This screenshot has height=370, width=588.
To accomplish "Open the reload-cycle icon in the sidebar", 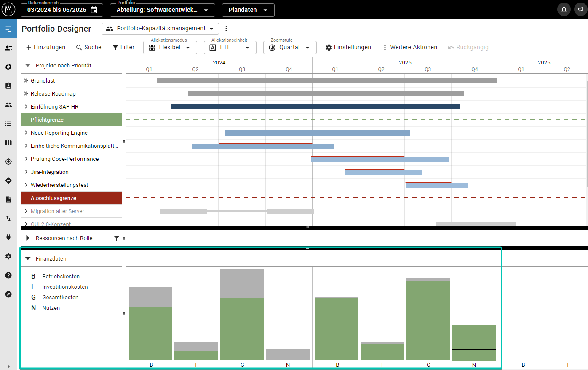I will (x=8, y=67).
